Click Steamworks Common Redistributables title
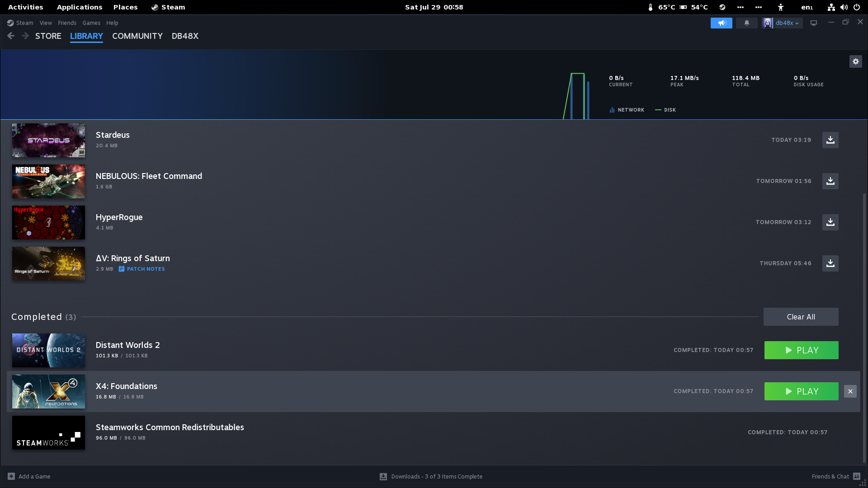The width and height of the screenshot is (868, 488). pyautogui.click(x=170, y=427)
